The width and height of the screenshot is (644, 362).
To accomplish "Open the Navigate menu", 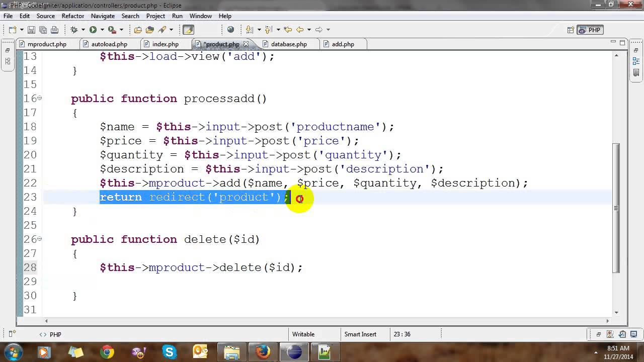I will [x=103, y=16].
